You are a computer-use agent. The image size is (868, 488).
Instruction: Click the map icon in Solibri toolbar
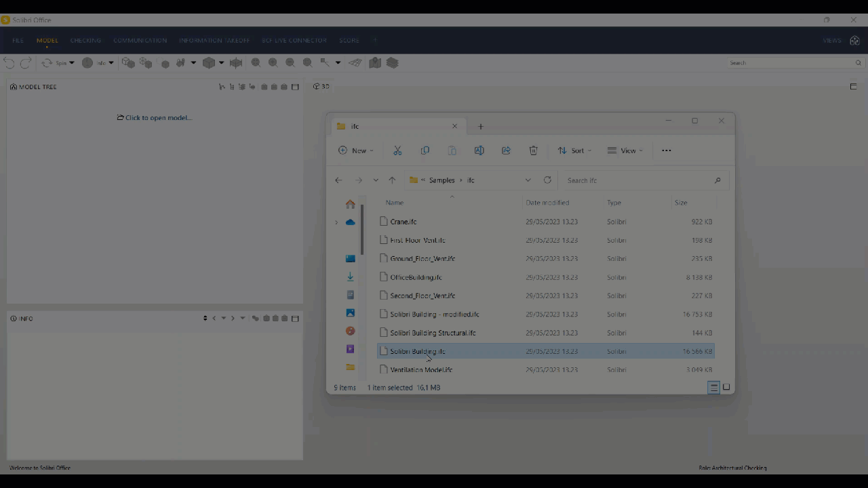(x=375, y=63)
